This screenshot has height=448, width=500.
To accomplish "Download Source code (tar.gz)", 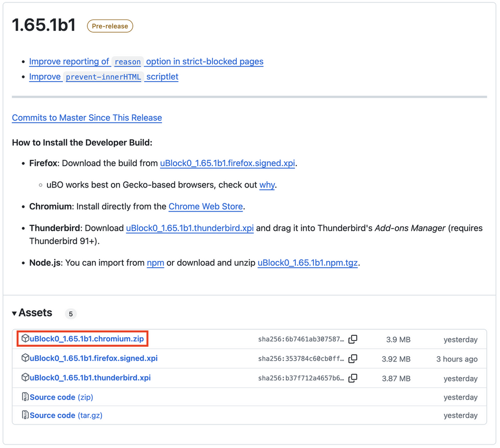I will coord(66,415).
